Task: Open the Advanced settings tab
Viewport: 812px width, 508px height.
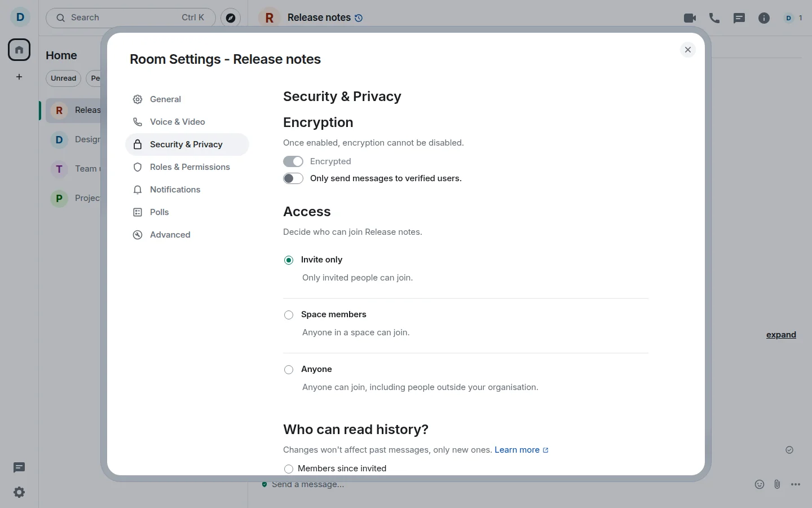Action: [187, 235]
